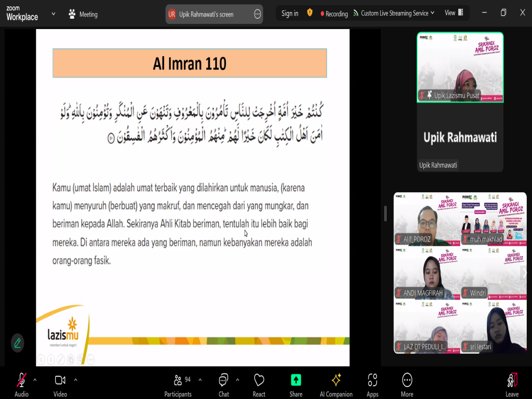Open the Participants panel
The height and width of the screenshot is (399, 532).
[178, 384]
